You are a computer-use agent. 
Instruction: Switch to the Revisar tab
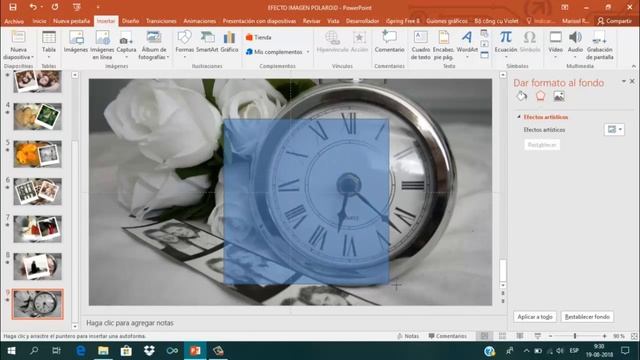pyautogui.click(x=311, y=21)
